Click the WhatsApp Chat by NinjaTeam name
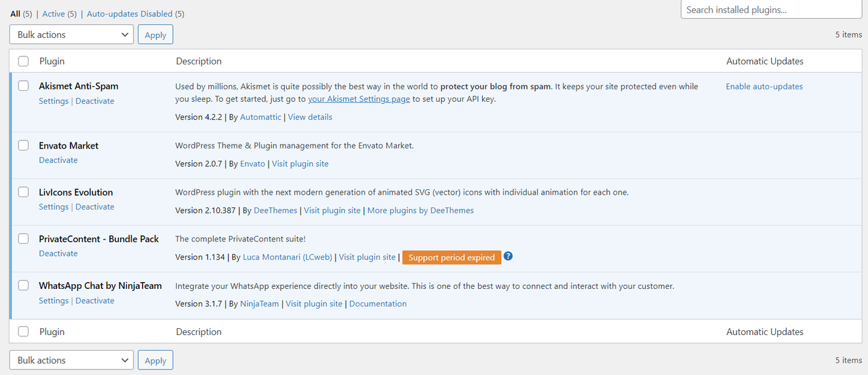 click(100, 286)
